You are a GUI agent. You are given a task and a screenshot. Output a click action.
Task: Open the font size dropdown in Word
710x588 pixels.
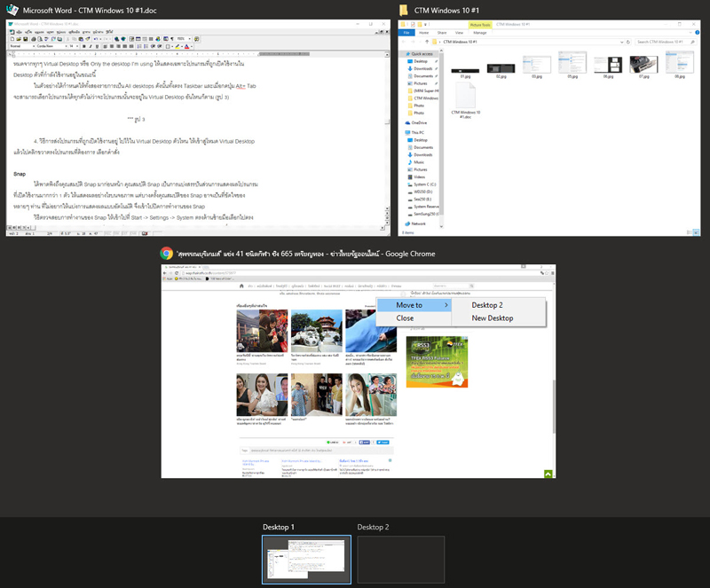[77, 46]
